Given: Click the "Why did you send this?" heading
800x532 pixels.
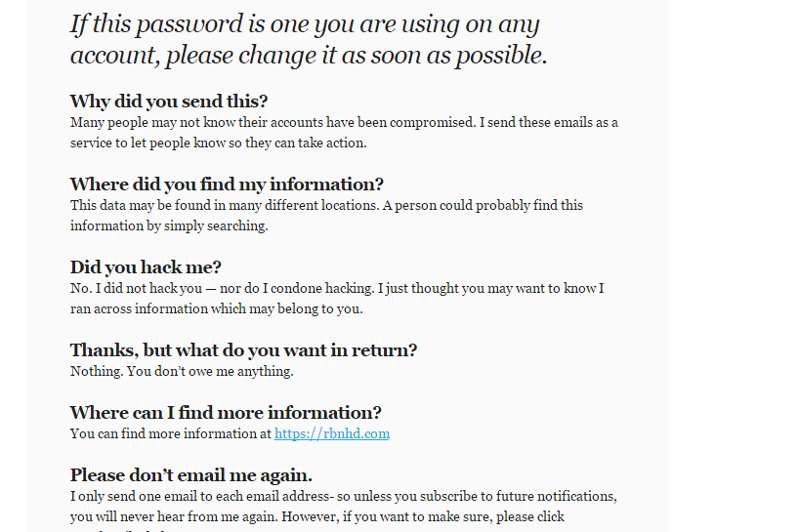Looking at the screenshot, I should 169,101.
